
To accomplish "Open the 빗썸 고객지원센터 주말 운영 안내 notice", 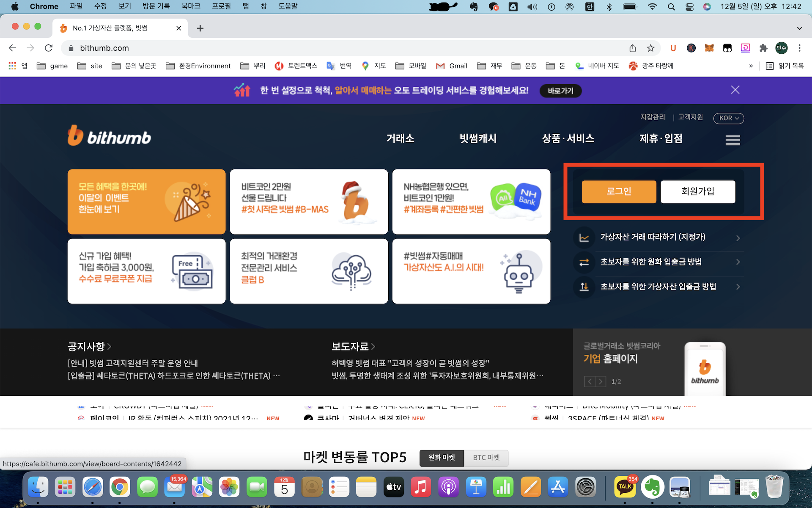I will 133,363.
